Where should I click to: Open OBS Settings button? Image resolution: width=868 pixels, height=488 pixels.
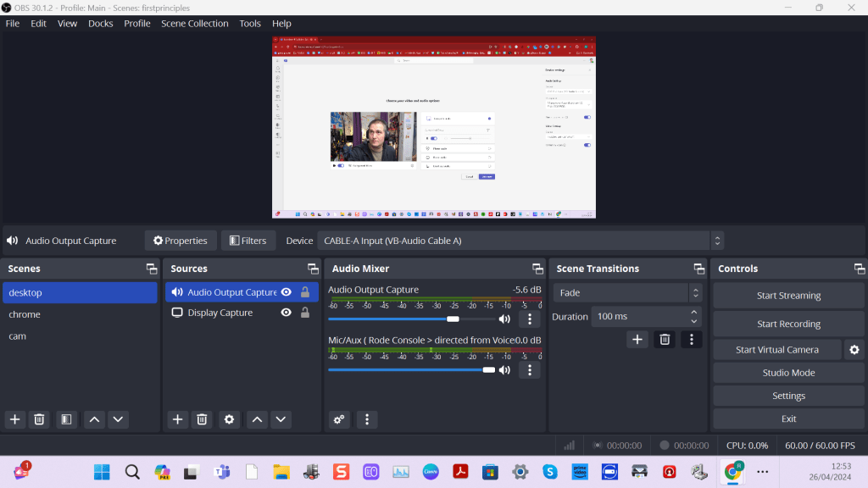pyautogui.click(x=788, y=396)
